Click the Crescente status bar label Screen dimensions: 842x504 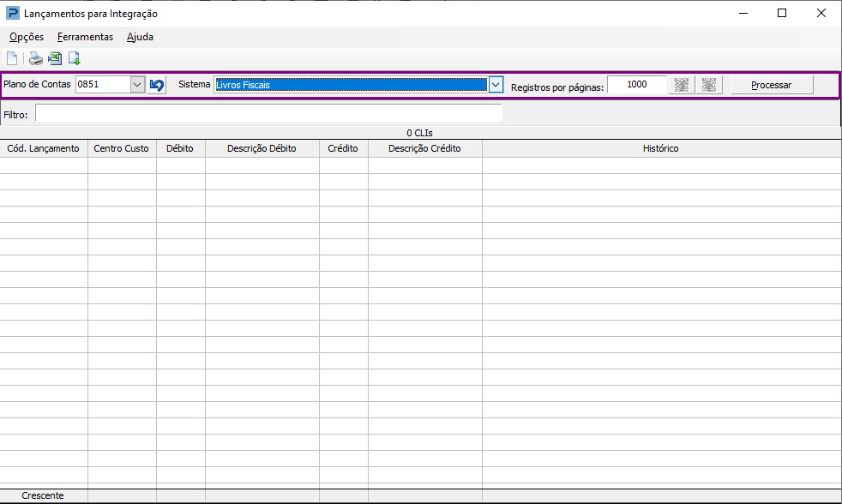[43, 496]
